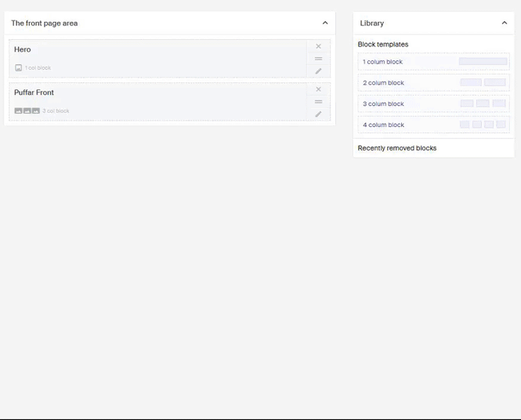Click the Block templates heading
The height and width of the screenshot is (420, 521).
[383, 45]
